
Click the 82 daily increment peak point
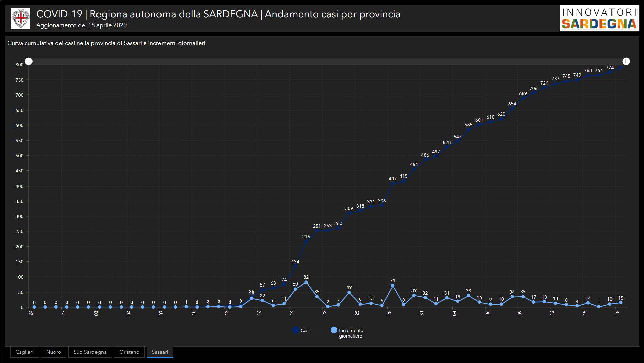click(x=306, y=282)
